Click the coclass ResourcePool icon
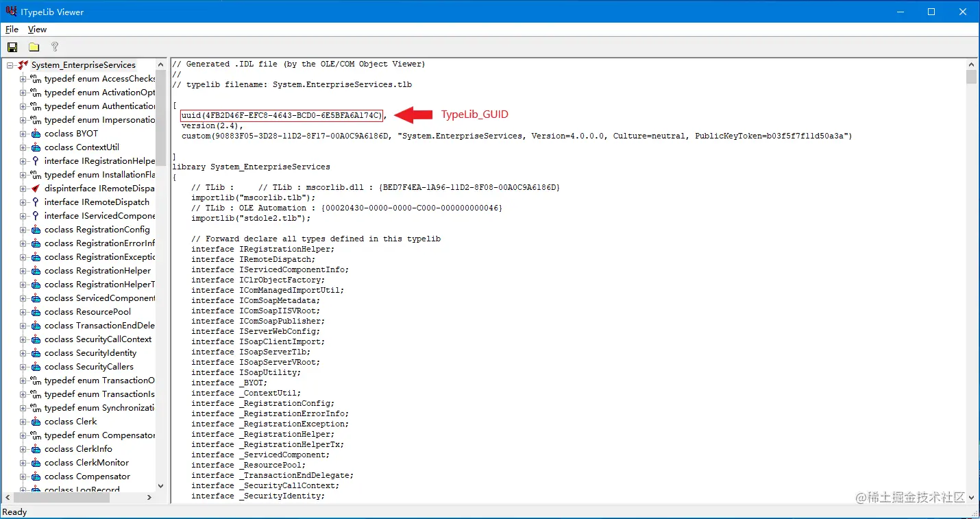The height and width of the screenshot is (519, 980). click(x=36, y=312)
